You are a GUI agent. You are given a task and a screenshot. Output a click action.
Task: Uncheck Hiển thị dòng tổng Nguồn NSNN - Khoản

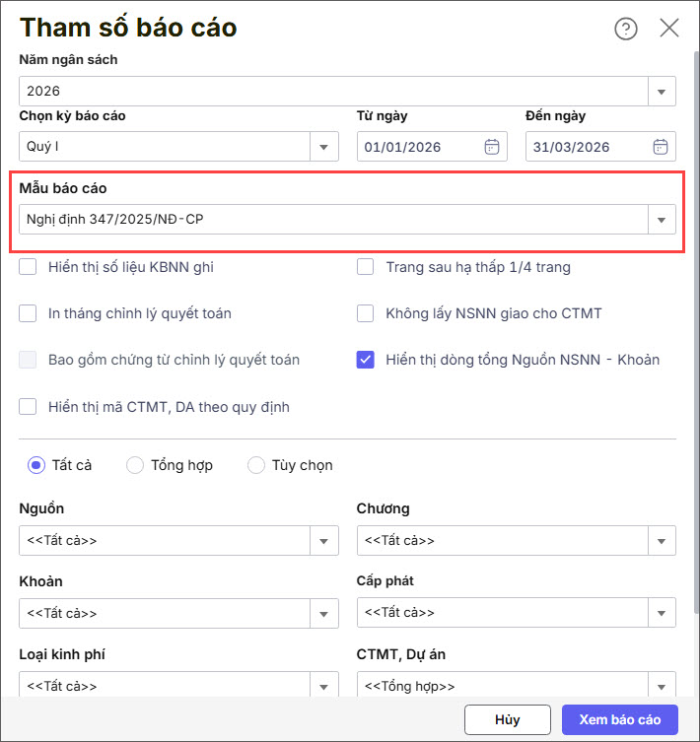click(x=366, y=360)
